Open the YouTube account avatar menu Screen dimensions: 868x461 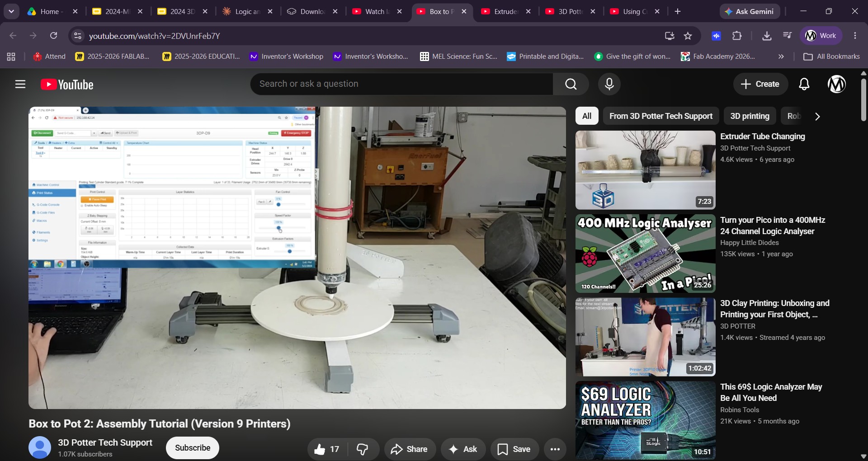836,84
